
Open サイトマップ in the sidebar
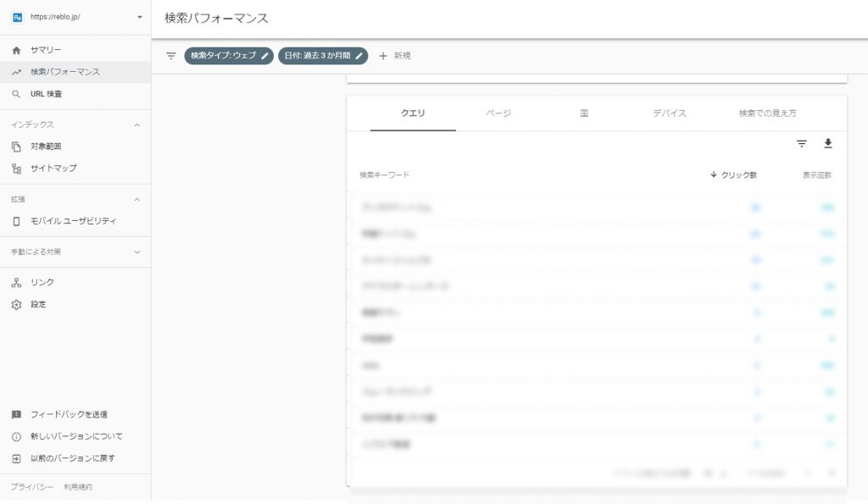53,169
